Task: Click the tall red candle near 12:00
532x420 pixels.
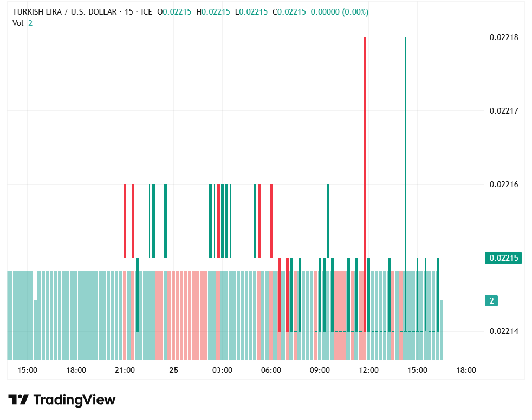Action: coord(365,184)
